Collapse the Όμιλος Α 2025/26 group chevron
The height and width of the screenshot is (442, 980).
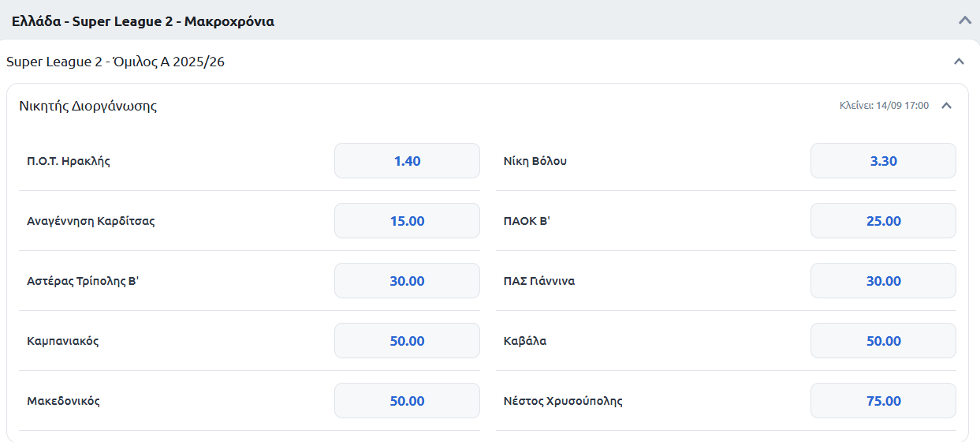[959, 62]
